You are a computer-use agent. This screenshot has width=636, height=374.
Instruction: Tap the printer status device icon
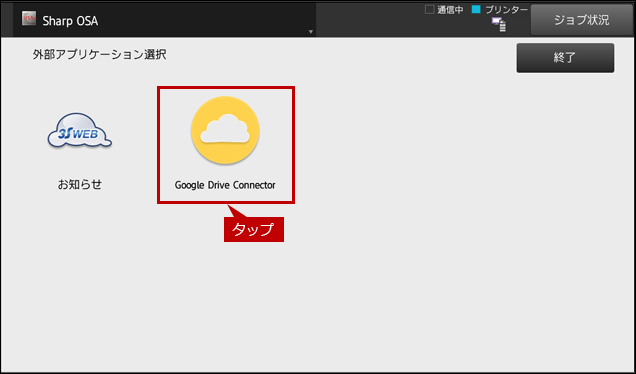[499, 24]
